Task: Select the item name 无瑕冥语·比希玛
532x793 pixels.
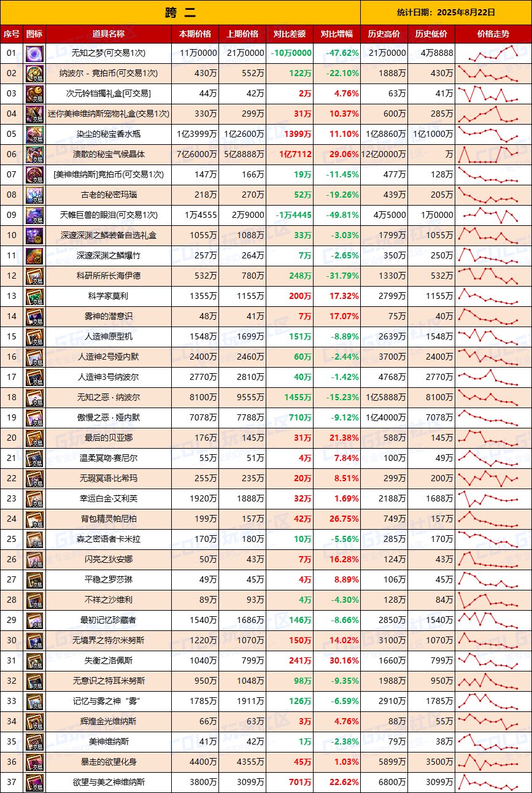Action: point(109,479)
